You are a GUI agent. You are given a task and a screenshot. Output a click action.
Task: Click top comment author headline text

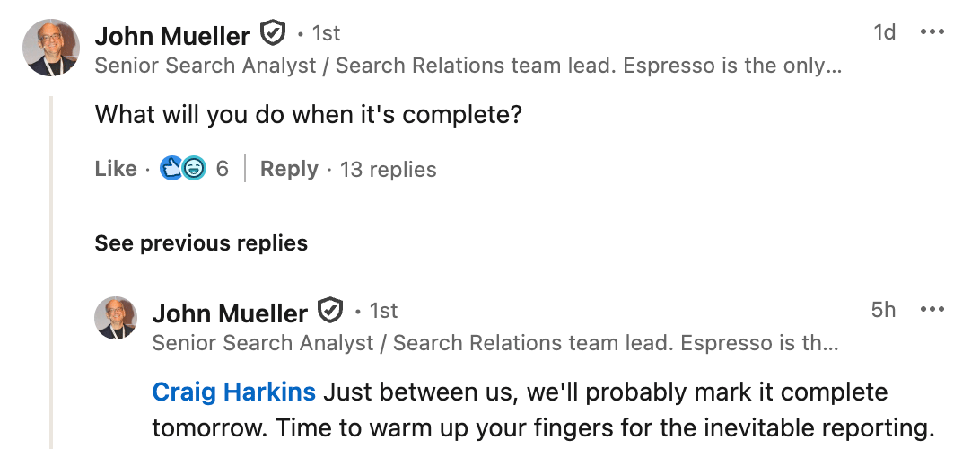[468, 66]
